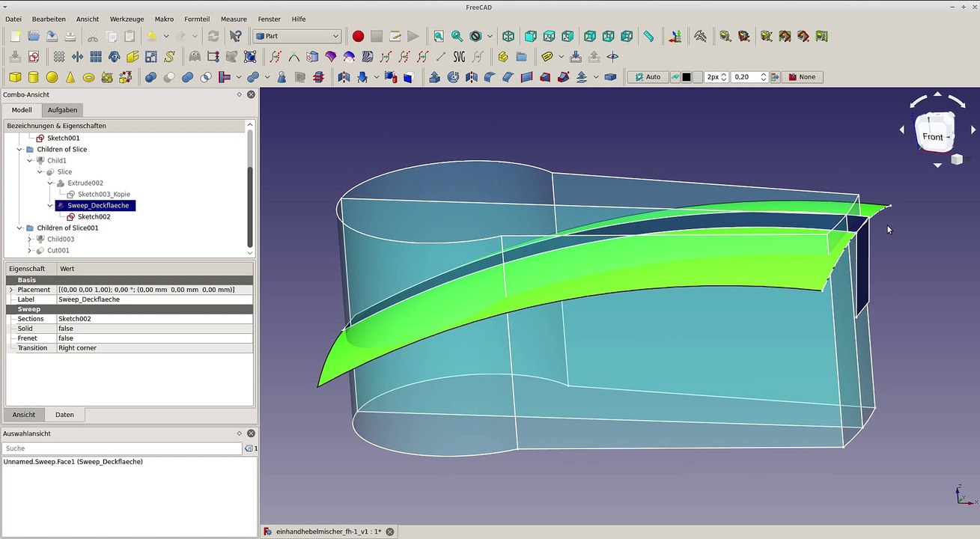The height and width of the screenshot is (539, 980).
Task: Expand the Cut001 tree node
Action: click(30, 251)
